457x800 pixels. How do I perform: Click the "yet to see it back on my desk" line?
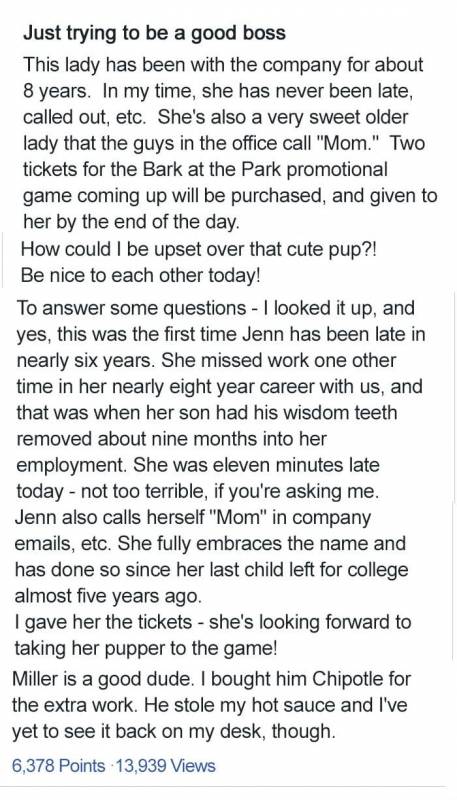pyautogui.click(x=174, y=732)
